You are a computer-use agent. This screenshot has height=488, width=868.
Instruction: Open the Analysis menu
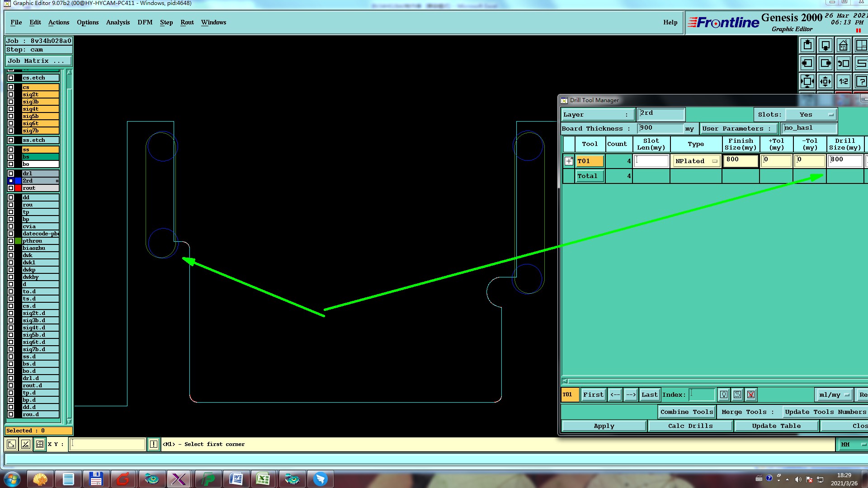pyautogui.click(x=118, y=22)
